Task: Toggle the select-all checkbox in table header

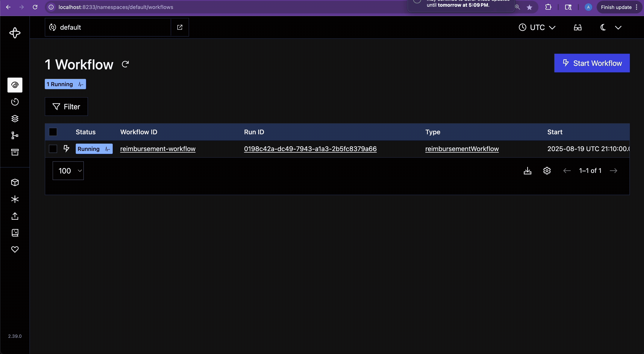Action: point(53,132)
